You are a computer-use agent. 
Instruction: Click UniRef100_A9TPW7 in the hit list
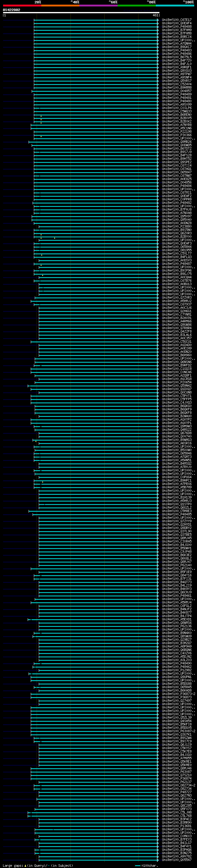point(176,74)
